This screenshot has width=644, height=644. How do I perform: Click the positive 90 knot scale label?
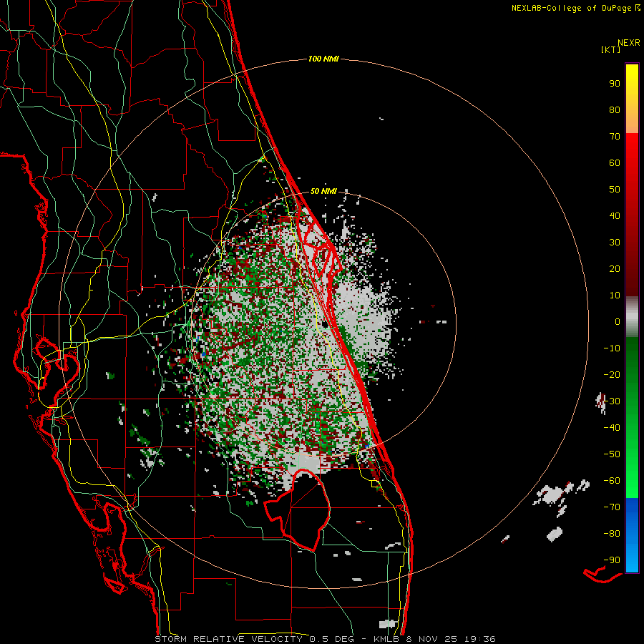click(615, 84)
